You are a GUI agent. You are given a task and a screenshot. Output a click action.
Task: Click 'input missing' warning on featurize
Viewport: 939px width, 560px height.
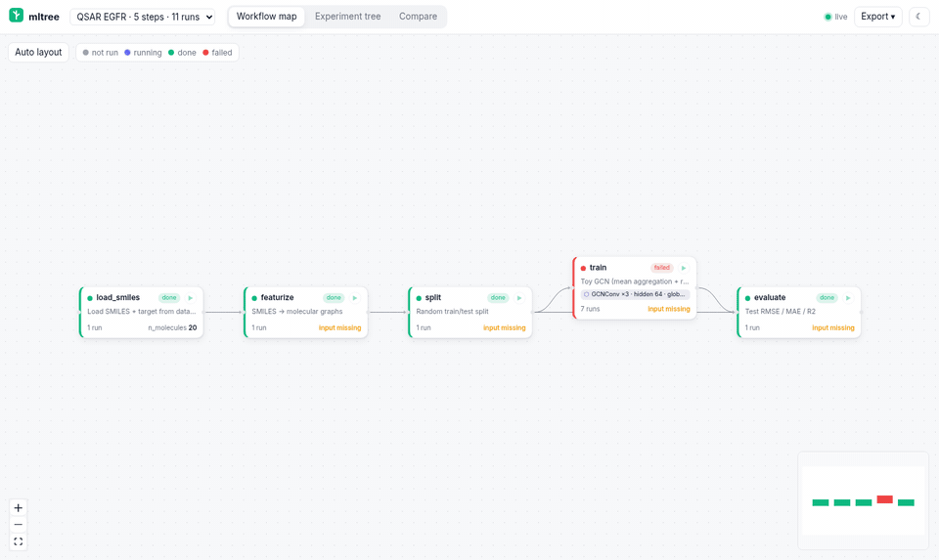[x=339, y=327]
